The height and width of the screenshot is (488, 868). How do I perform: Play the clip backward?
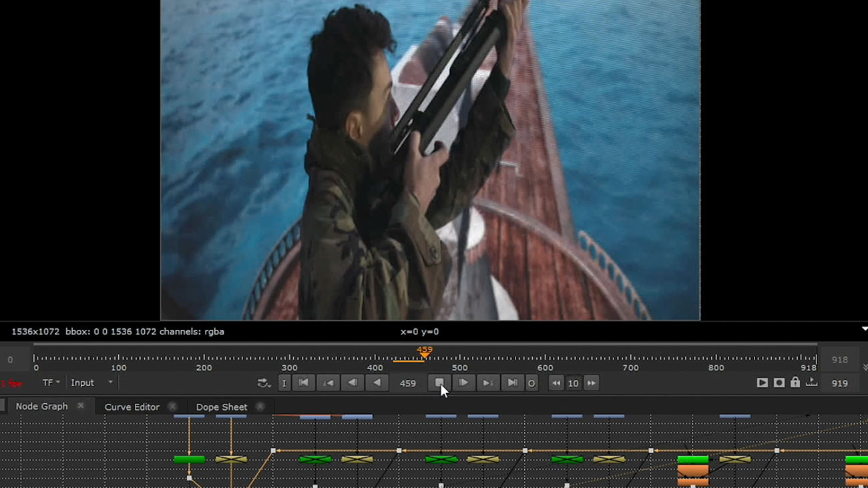click(x=377, y=383)
